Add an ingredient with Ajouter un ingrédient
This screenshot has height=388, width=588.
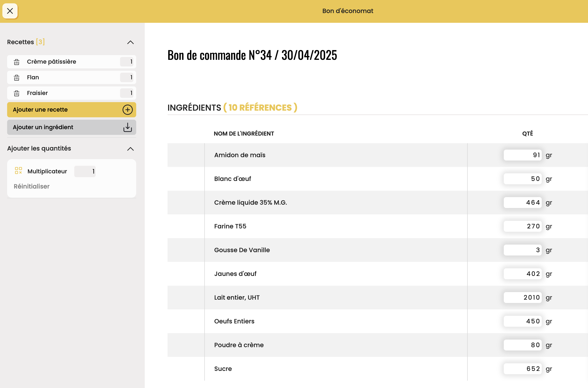[72, 127]
